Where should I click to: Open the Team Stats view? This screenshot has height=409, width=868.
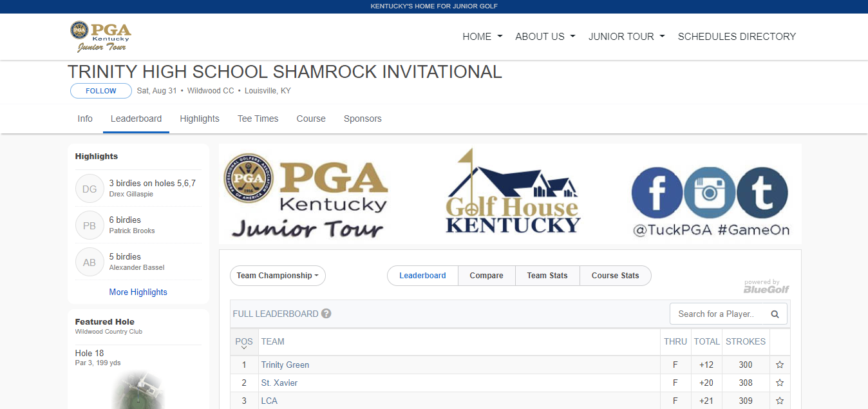(547, 276)
